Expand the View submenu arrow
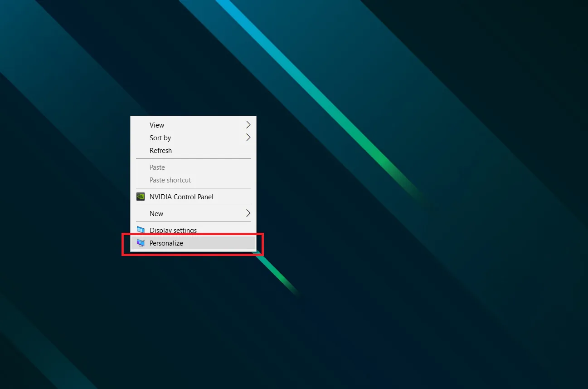Screen dimensions: 588x389 click(x=248, y=125)
